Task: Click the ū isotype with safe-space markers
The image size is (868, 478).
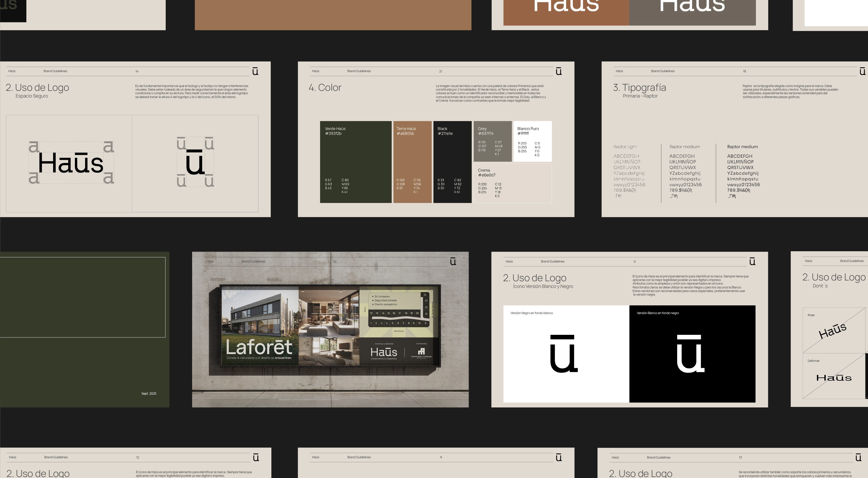Action: (195, 162)
